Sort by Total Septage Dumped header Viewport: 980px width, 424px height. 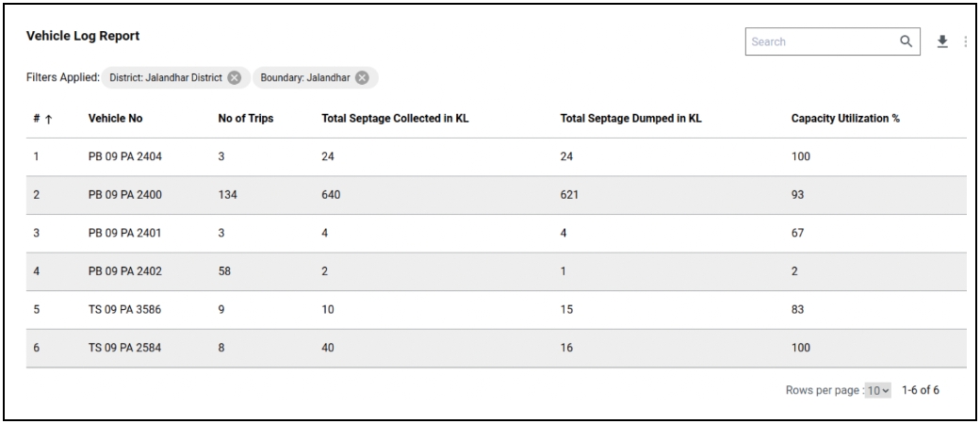click(x=630, y=120)
